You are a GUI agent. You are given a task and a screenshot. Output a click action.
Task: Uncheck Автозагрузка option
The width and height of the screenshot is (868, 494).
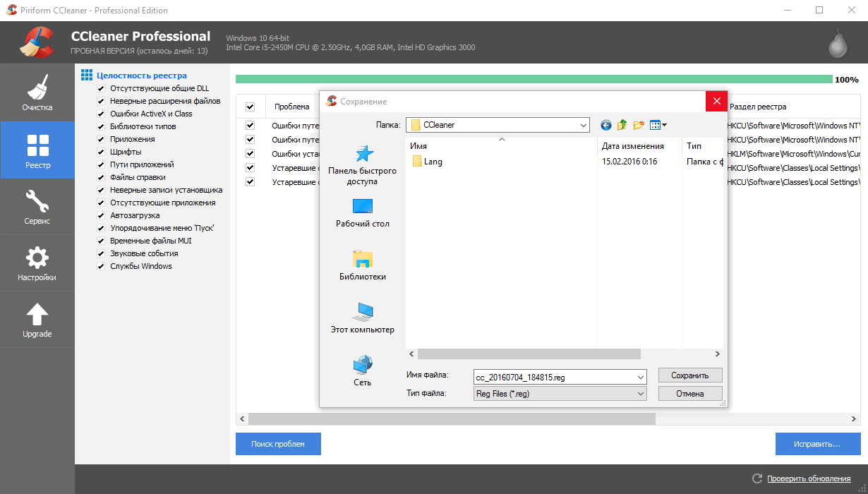101,215
